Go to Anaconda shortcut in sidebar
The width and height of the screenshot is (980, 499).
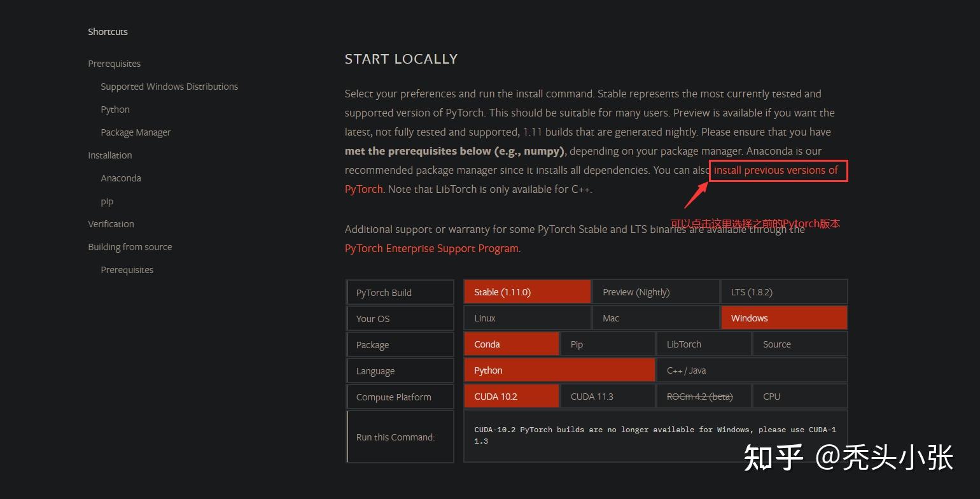tap(121, 178)
